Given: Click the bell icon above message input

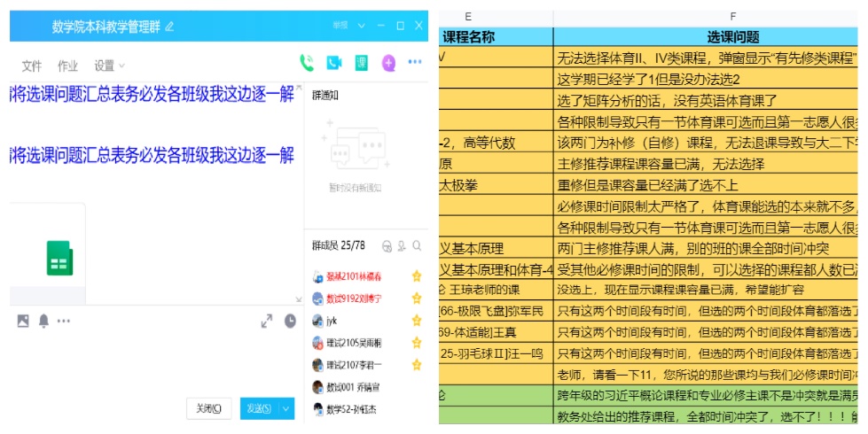Looking at the screenshot, I should pyautogui.click(x=43, y=321).
